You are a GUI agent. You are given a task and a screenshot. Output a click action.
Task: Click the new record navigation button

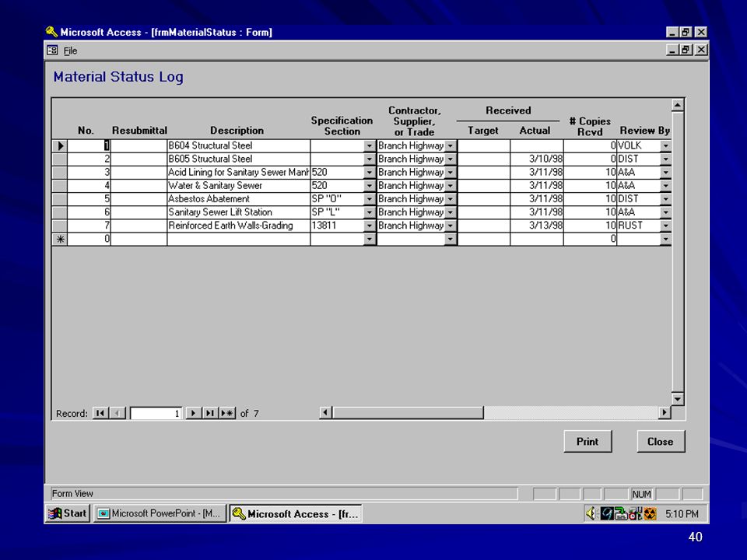tap(227, 413)
